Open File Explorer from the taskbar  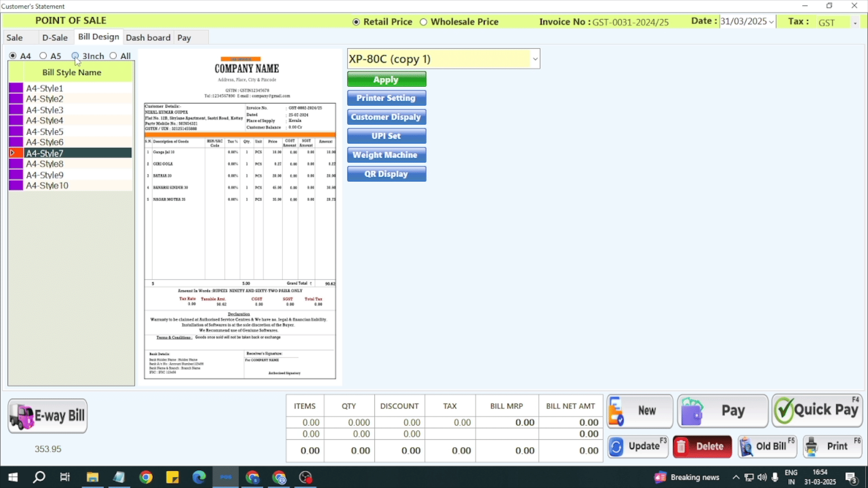93,477
